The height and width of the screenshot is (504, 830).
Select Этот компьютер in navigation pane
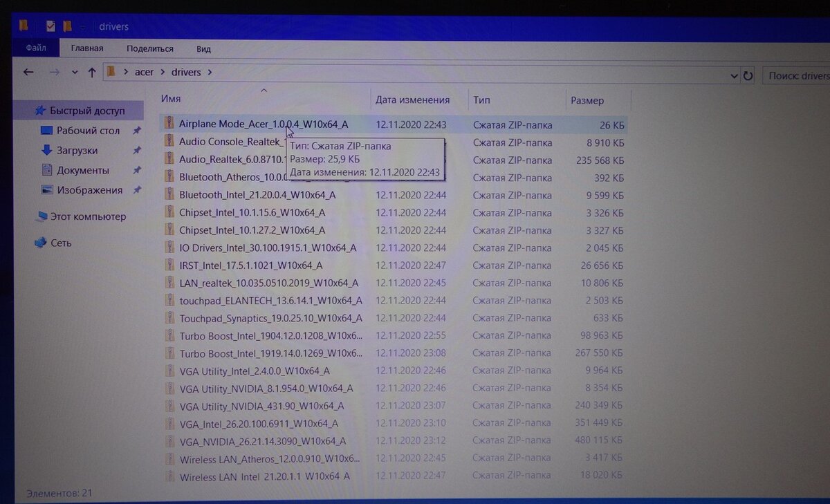point(88,216)
